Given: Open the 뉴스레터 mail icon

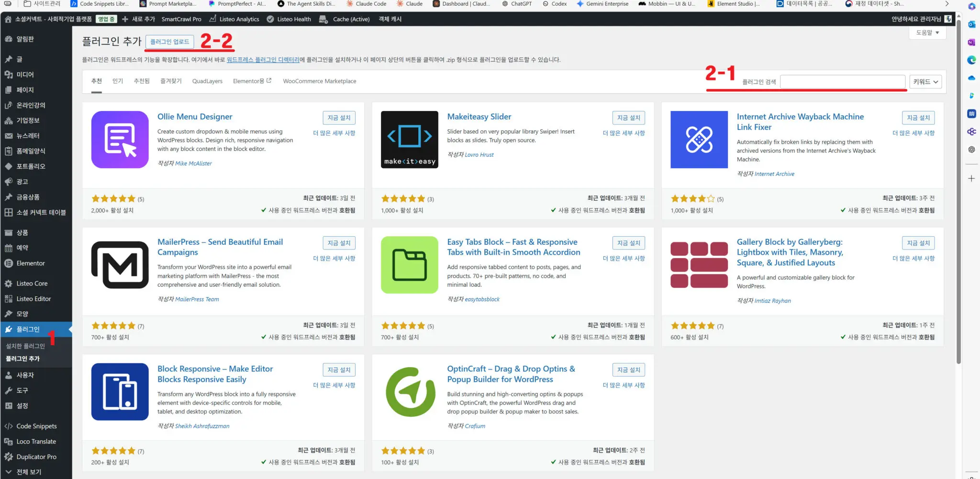Looking at the screenshot, I should 8,136.
